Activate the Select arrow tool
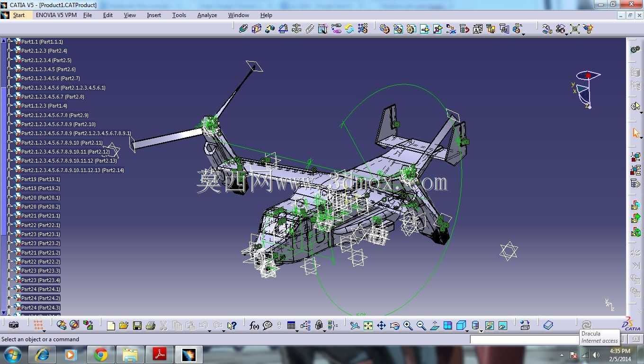The width and height of the screenshot is (644, 364). (636, 133)
